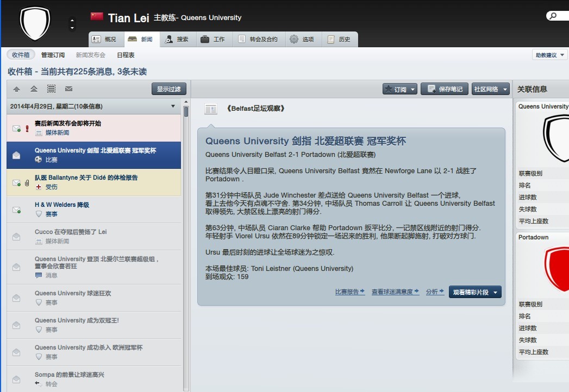Open the 搜索 tab
The height and width of the screenshot is (392, 569).
[177, 39]
